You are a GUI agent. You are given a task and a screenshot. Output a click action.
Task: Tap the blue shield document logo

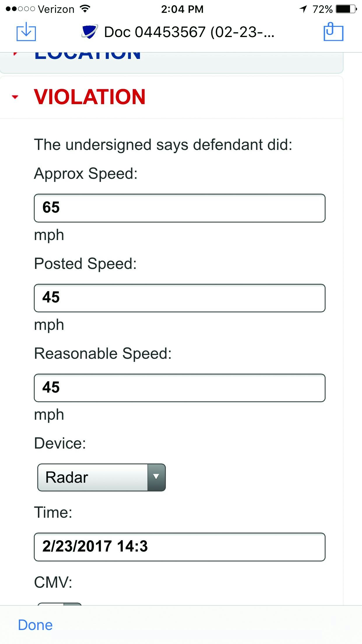(x=89, y=32)
